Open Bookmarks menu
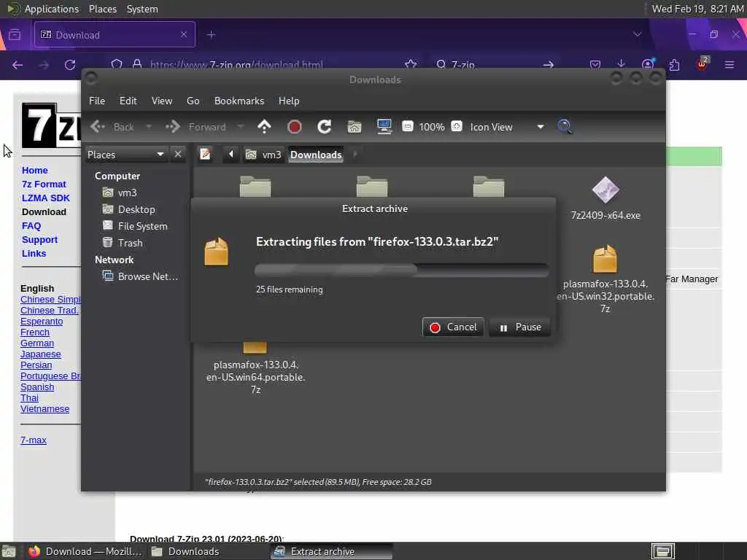 [x=239, y=101]
